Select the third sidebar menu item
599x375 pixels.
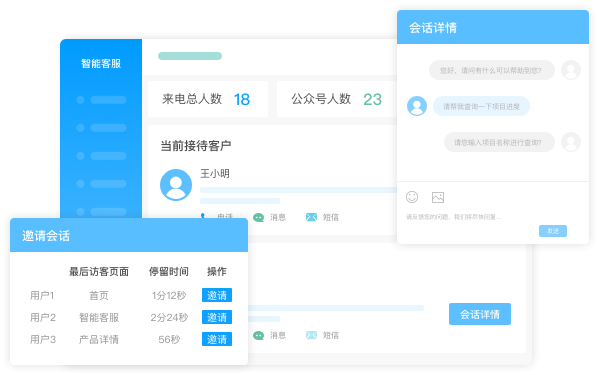coord(101,156)
